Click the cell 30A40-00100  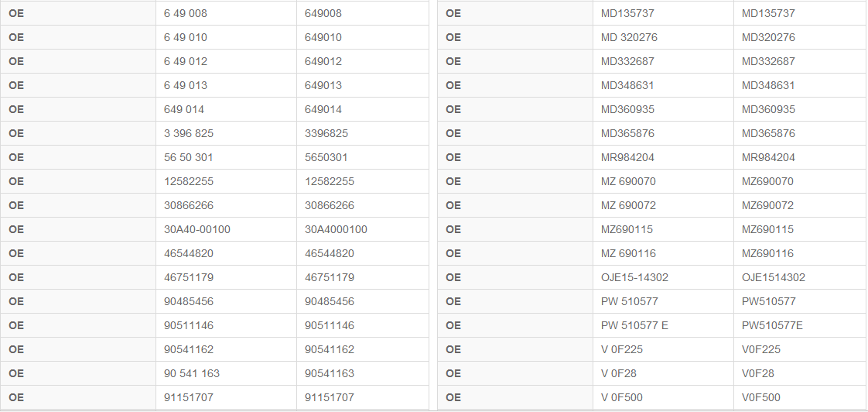(226, 229)
